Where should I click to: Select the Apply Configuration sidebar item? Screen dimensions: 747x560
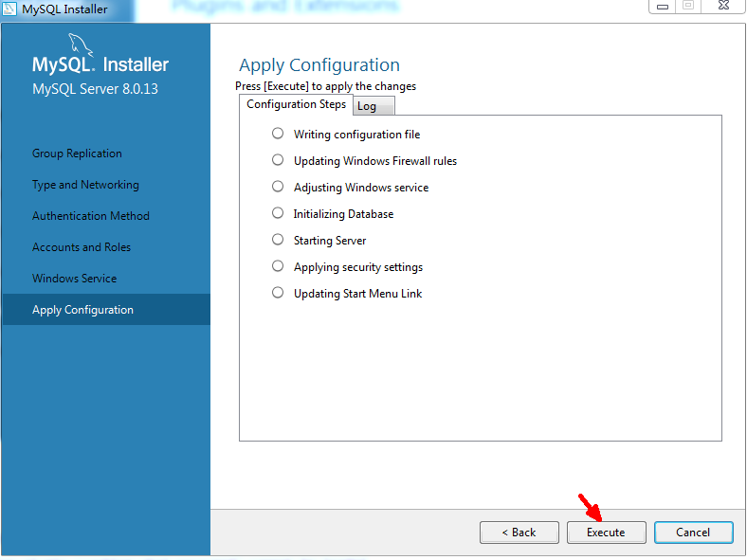(106, 310)
